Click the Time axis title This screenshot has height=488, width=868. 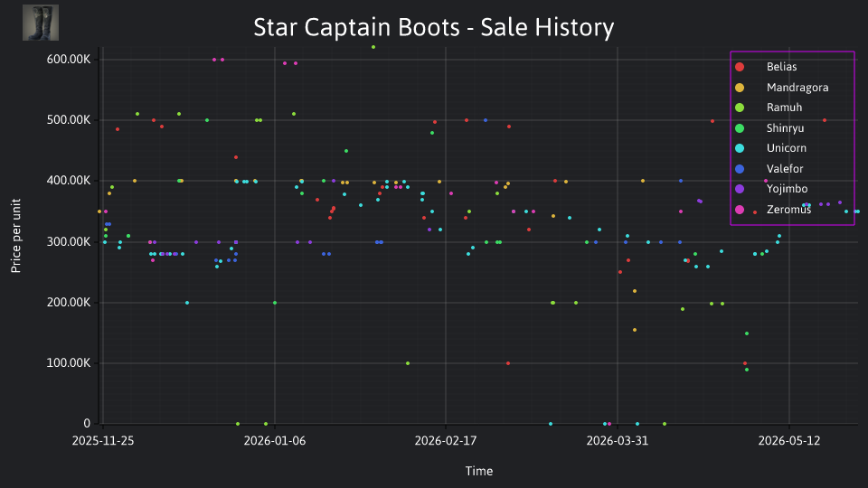pos(479,471)
